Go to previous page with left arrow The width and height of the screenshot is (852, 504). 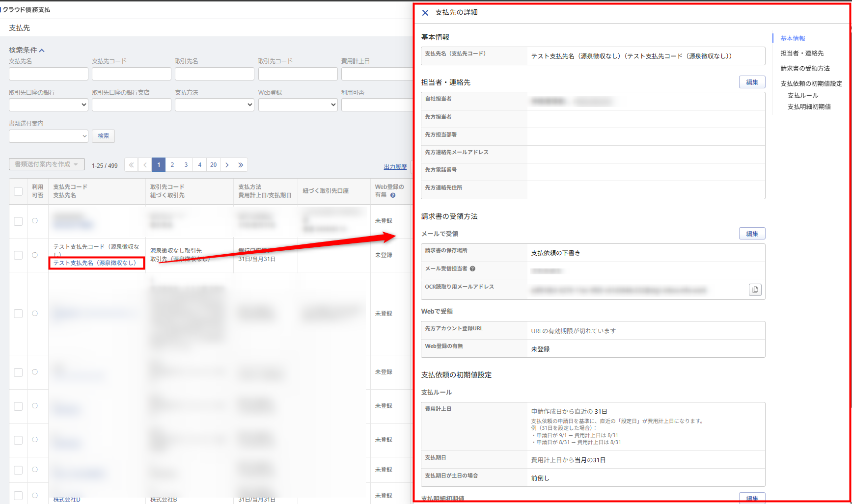click(x=145, y=165)
